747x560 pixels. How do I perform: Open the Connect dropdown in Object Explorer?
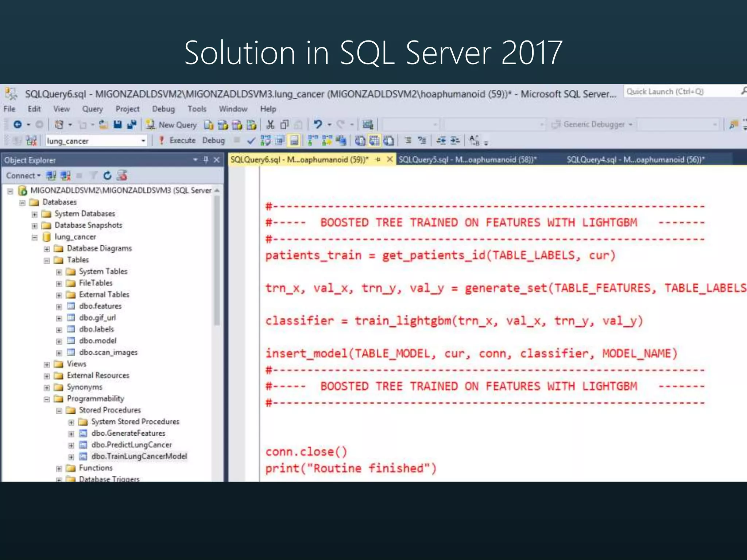[x=23, y=176]
